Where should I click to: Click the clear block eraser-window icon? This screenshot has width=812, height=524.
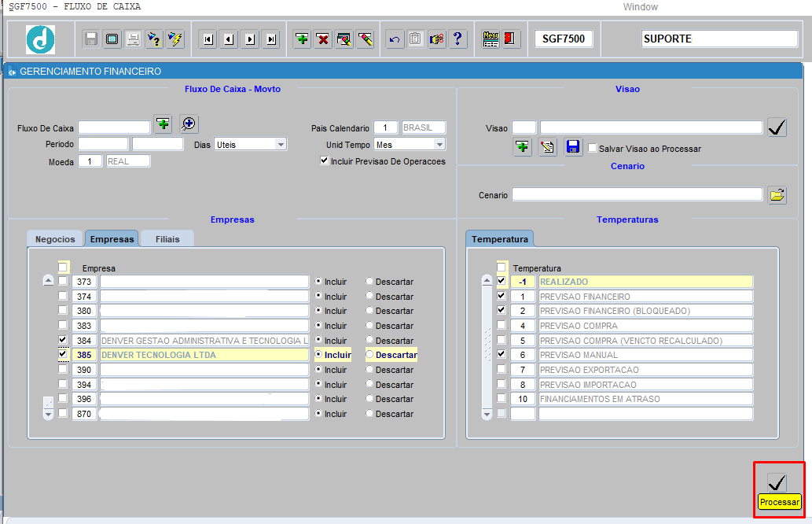pos(344,39)
